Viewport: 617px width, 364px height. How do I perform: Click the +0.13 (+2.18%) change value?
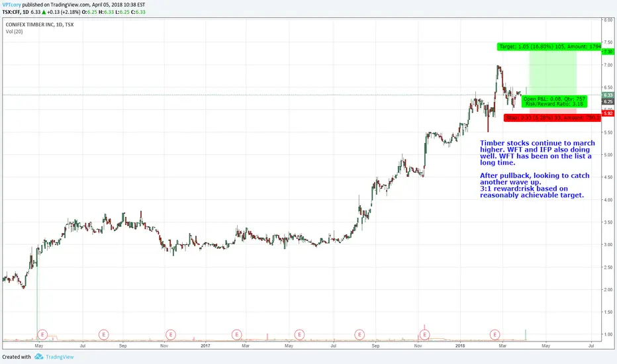click(x=64, y=12)
